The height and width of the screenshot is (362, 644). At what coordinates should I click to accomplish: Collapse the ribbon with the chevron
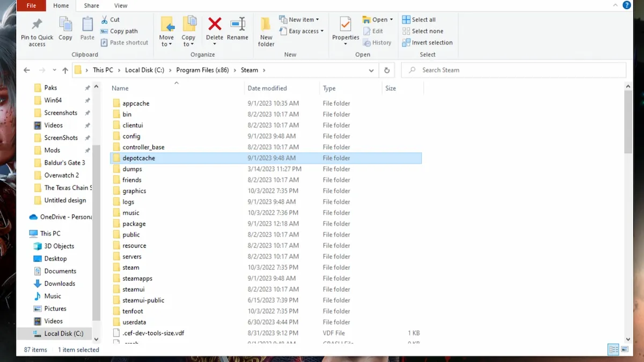(615, 5)
